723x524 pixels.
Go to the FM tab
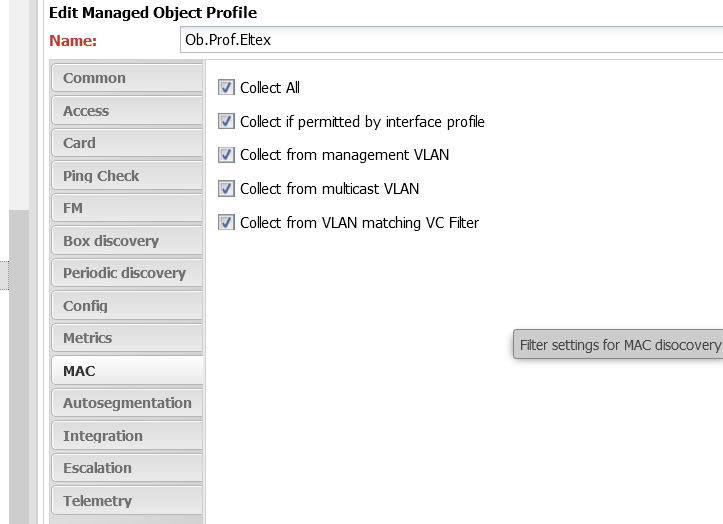127,208
